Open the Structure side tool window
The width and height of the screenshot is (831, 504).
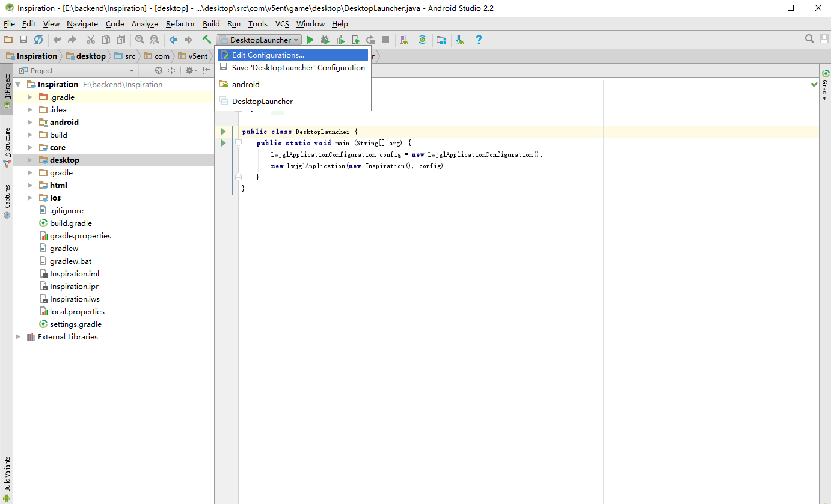tap(7, 147)
